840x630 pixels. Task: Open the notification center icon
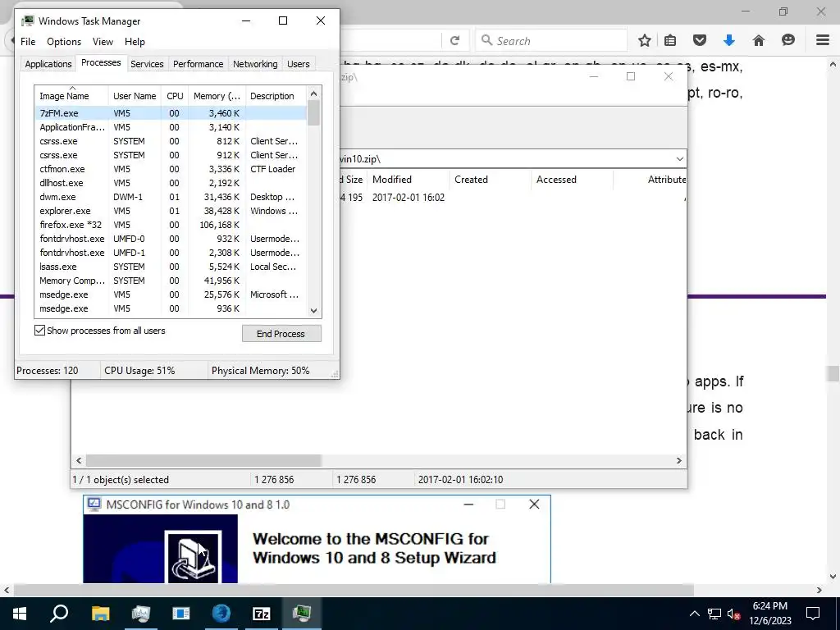813,614
